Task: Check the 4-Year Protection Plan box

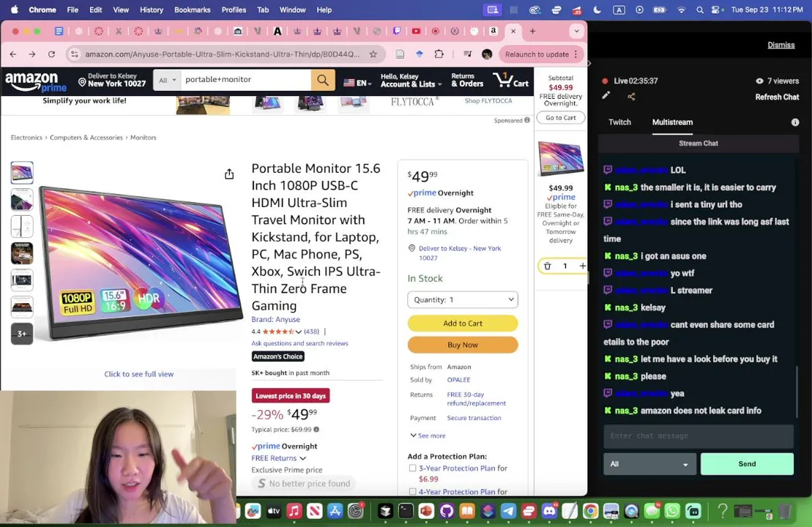Action: point(412,492)
